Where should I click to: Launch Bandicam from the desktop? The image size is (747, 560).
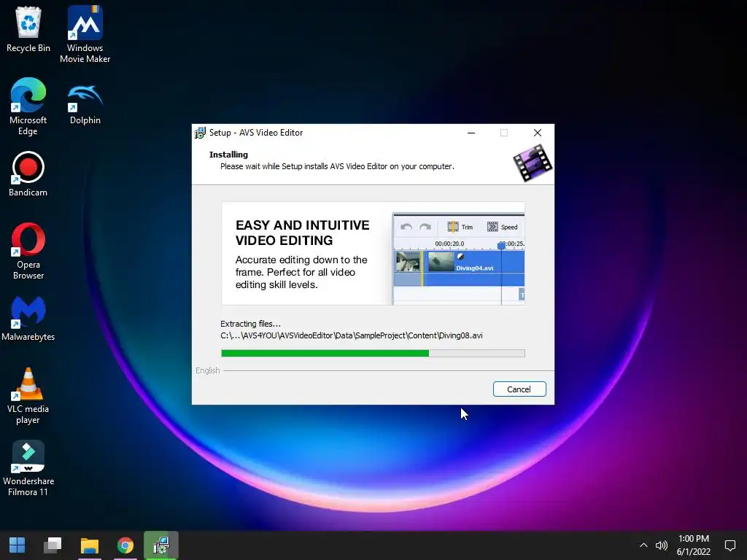point(28,174)
